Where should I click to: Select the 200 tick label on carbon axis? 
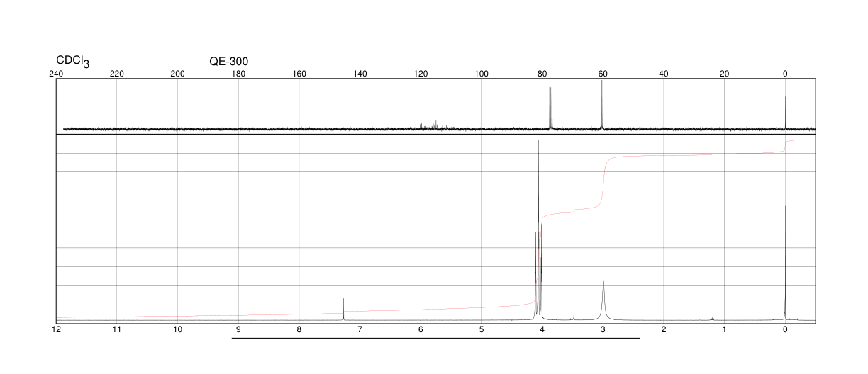coord(178,74)
